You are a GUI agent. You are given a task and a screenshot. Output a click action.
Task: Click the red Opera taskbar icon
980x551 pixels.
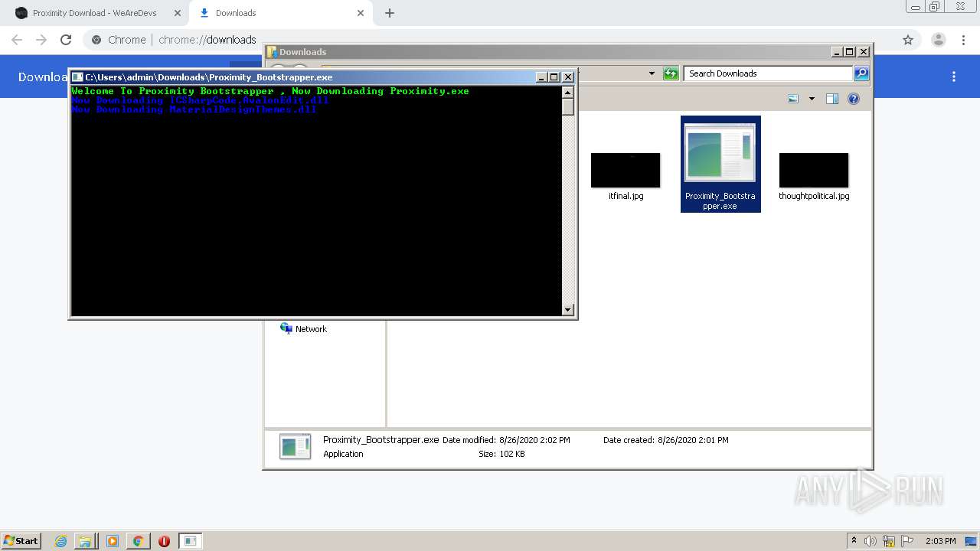(164, 541)
